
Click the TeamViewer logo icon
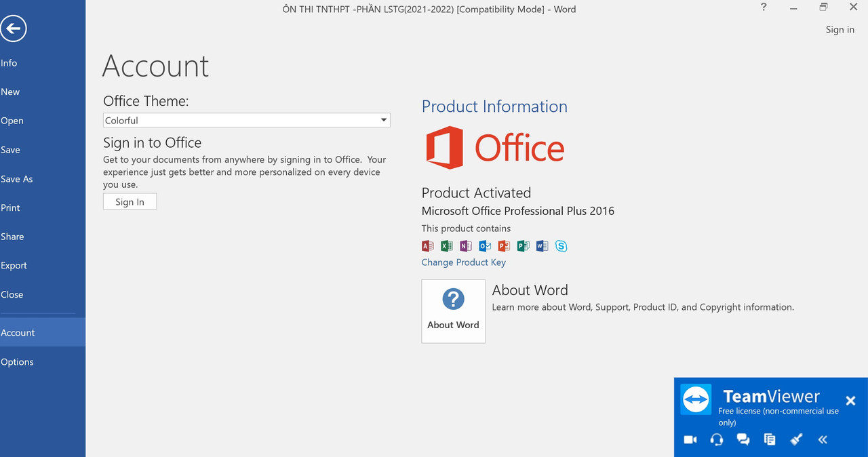coord(696,399)
